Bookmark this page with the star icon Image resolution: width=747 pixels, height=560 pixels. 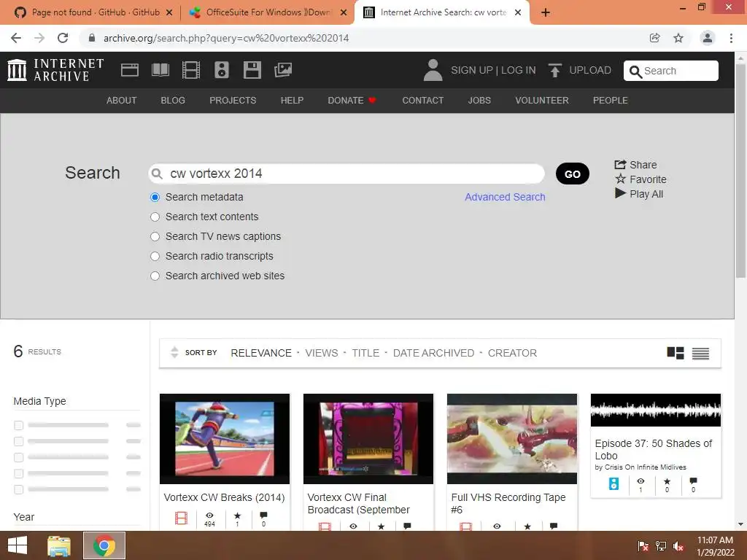[x=678, y=38]
